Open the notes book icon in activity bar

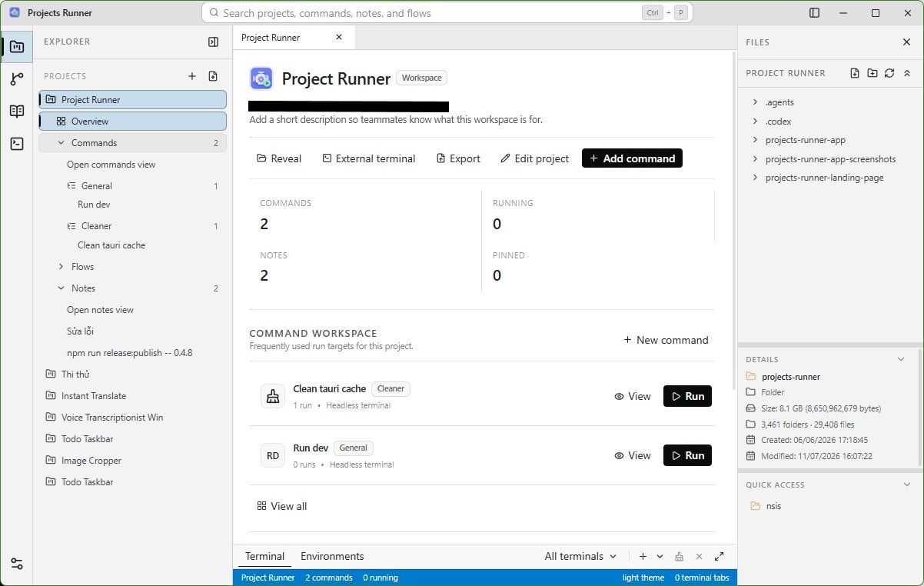point(17,112)
